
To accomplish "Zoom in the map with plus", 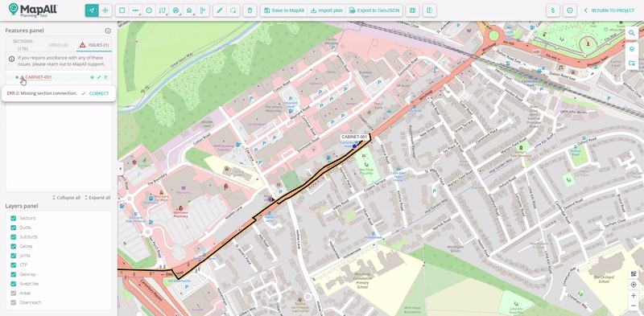I will (634, 295).
